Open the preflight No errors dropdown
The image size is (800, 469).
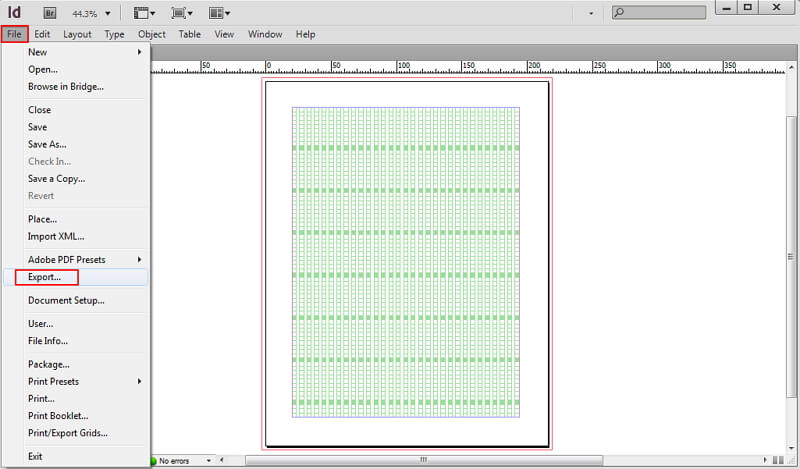point(208,461)
